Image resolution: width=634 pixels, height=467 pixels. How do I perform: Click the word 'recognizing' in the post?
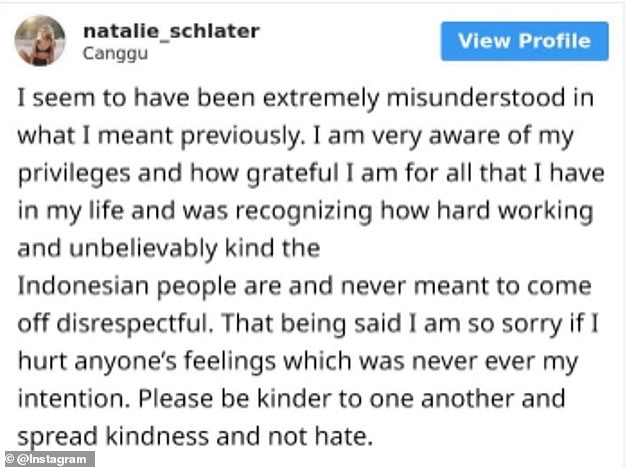[304, 211]
